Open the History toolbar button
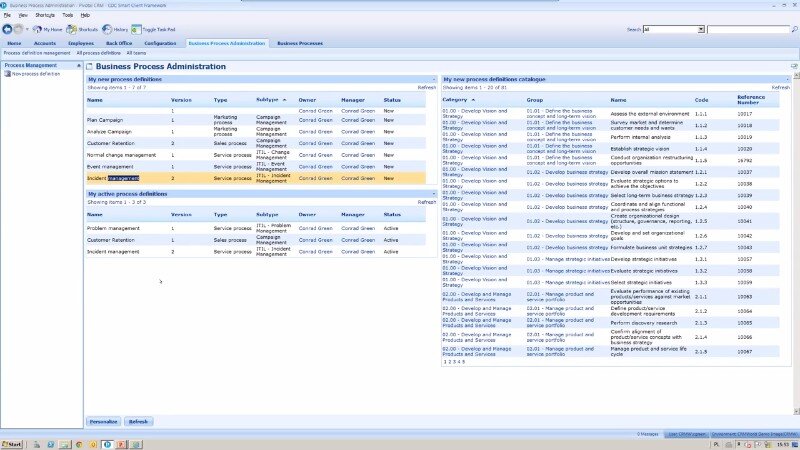 point(114,30)
